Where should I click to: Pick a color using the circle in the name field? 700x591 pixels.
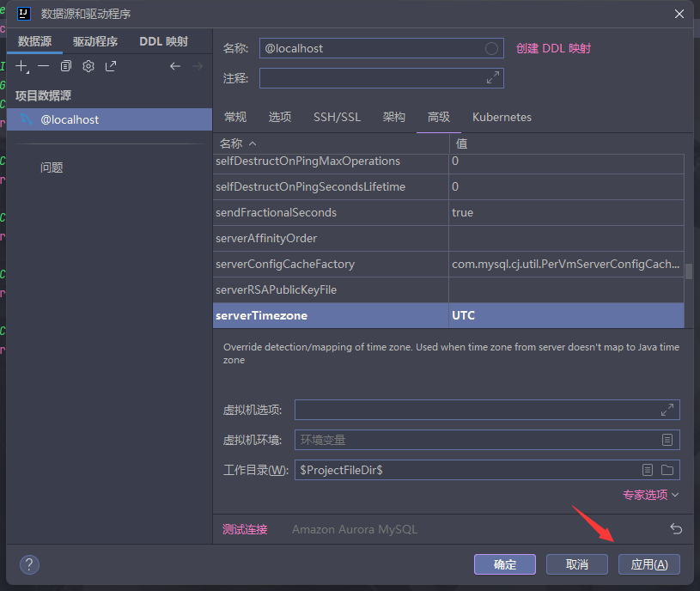point(492,49)
